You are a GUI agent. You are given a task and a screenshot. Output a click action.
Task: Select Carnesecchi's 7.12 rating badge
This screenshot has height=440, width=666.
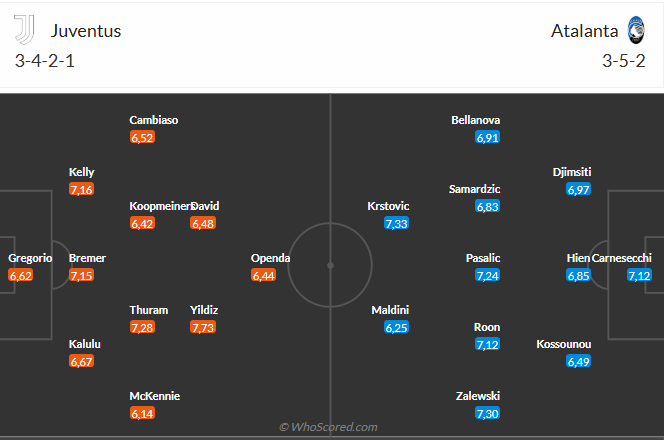click(640, 275)
